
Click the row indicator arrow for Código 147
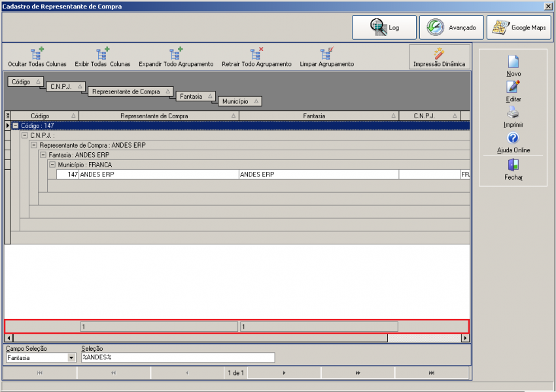[x=7, y=125]
